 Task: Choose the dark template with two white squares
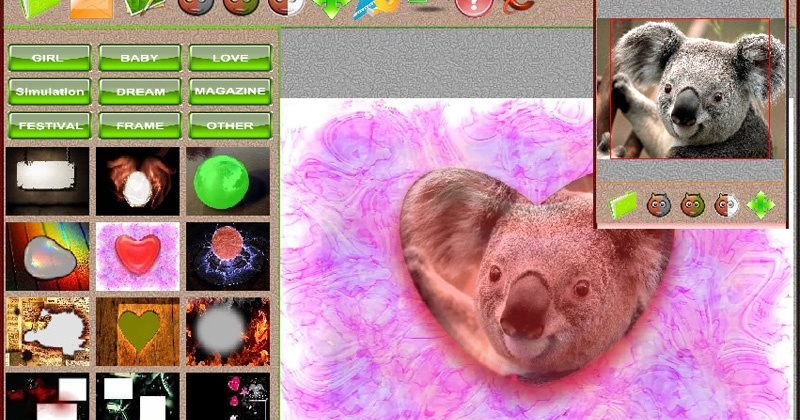coord(138,397)
